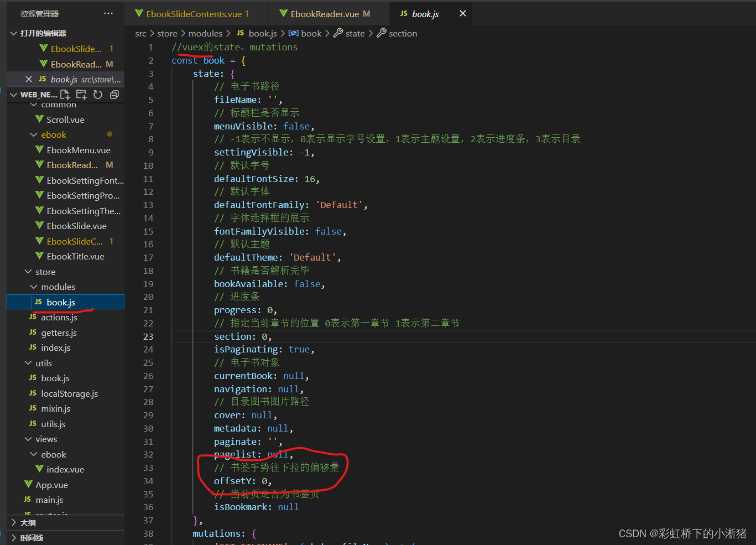Click the New File icon in explorer header
The image size is (756, 545).
click(65, 95)
